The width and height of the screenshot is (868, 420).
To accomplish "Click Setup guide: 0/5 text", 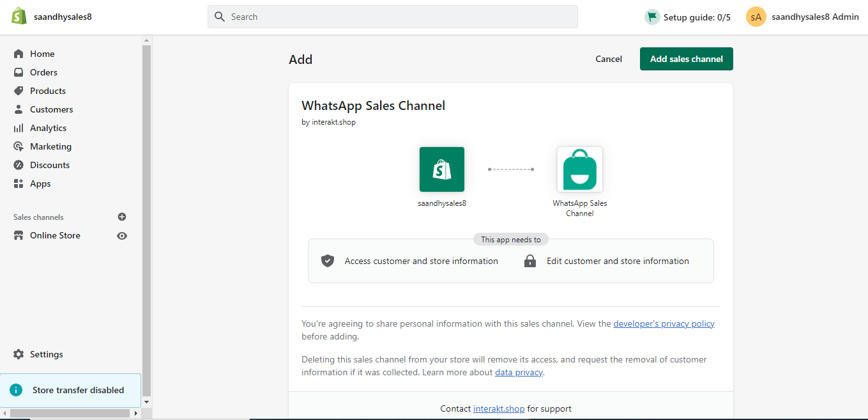I will [x=697, y=17].
